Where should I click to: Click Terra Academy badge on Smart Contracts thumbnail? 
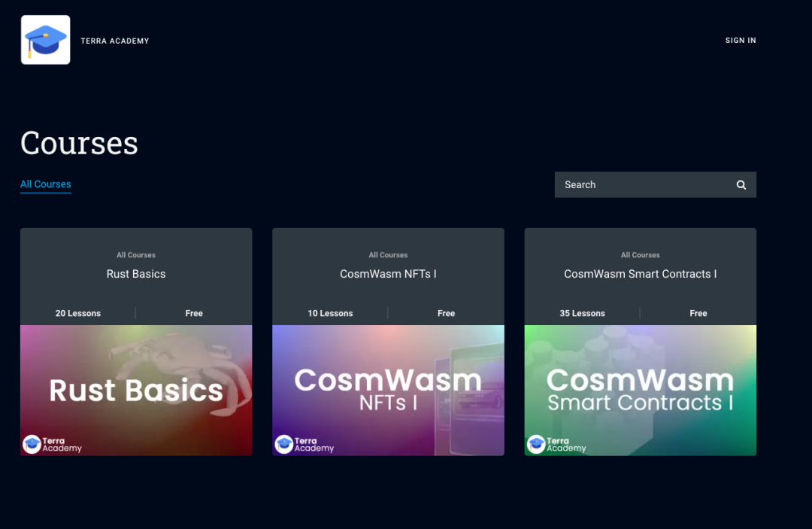(x=556, y=444)
